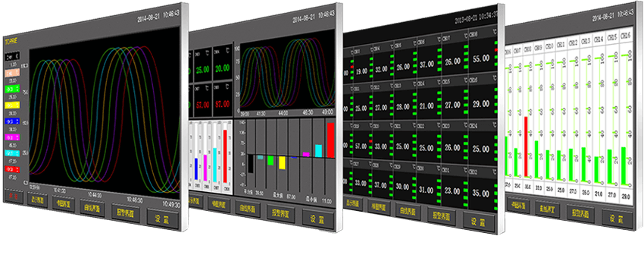Switch to 曲线界面 on the split-view screen
This screenshot has width=644, height=277.
pos(248,209)
